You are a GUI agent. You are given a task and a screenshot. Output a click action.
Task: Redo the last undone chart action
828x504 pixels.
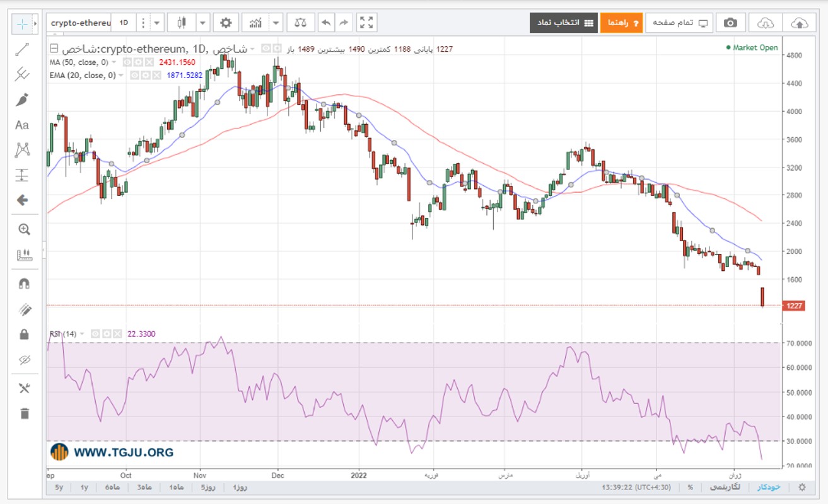click(343, 23)
